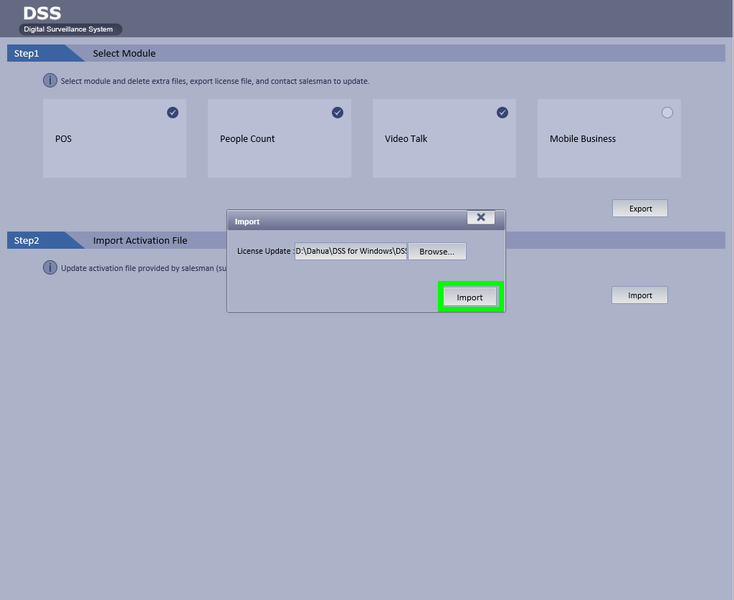The image size is (734, 600).
Task: Select the POS module card
Action: coord(115,138)
